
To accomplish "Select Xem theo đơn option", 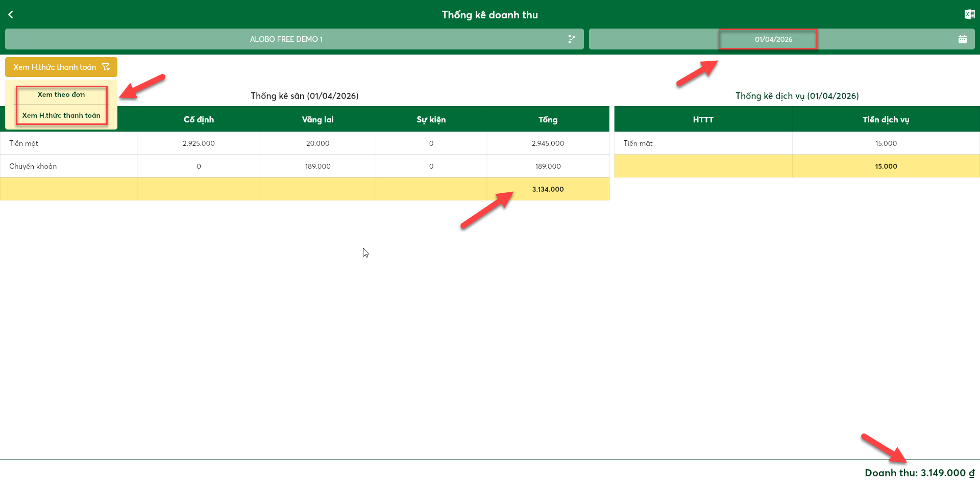I will pyautogui.click(x=61, y=94).
